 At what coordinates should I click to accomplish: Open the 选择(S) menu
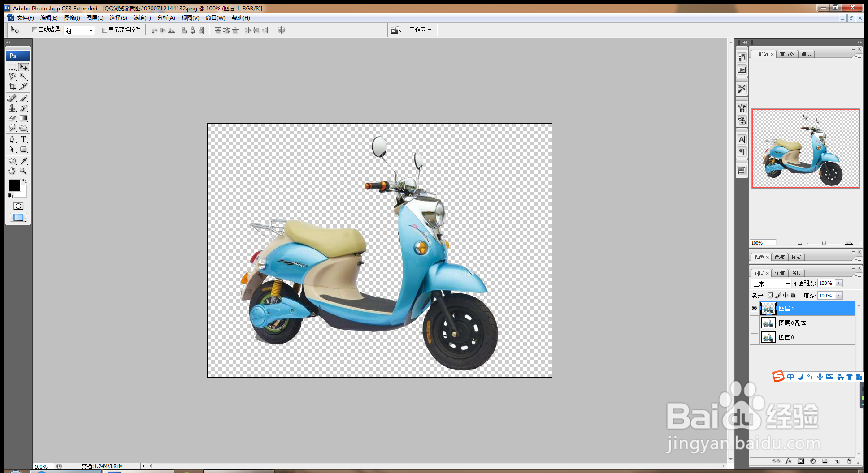click(118, 18)
